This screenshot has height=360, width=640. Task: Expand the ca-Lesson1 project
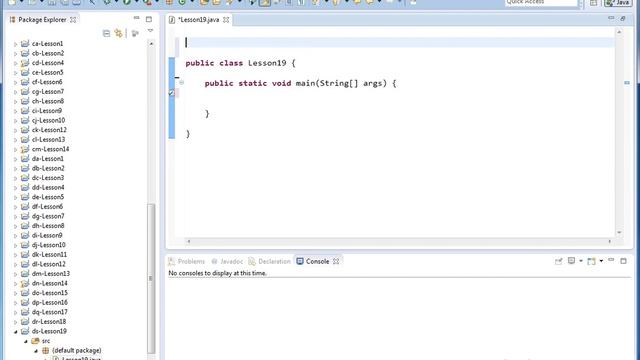coord(16,44)
